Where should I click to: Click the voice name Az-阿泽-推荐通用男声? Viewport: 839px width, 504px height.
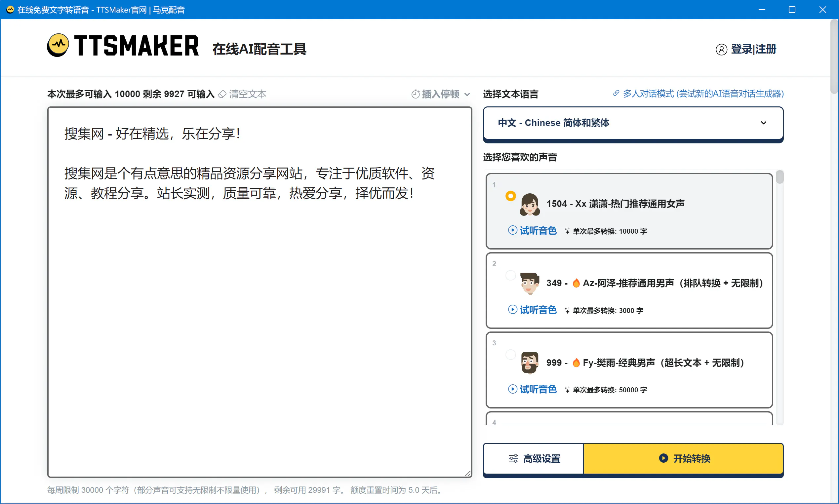click(628, 283)
